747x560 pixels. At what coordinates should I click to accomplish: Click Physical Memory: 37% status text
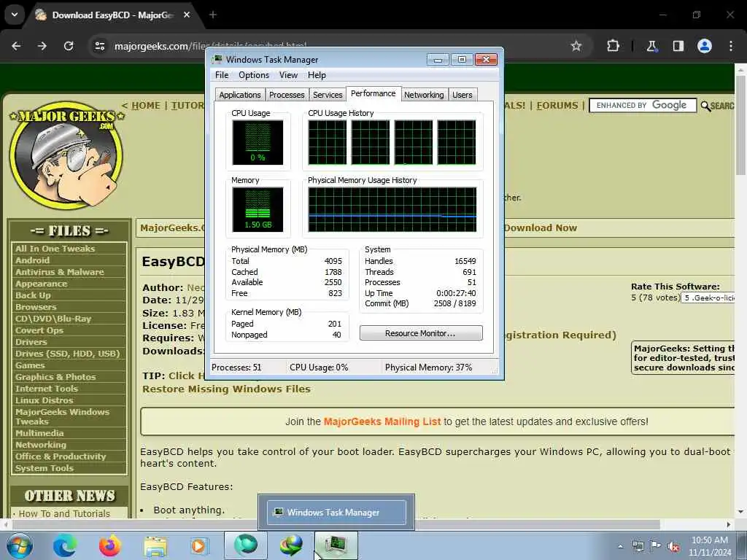(428, 367)
